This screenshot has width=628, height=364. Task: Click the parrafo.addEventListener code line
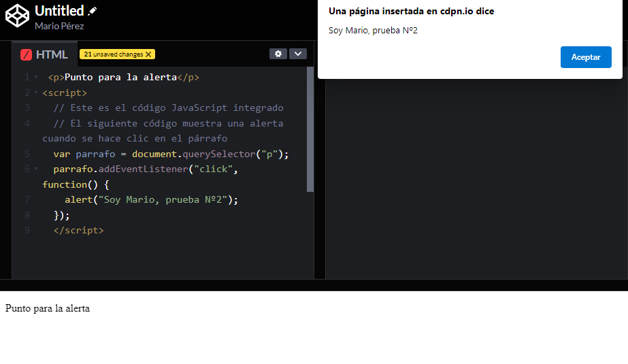pos(146,169)
